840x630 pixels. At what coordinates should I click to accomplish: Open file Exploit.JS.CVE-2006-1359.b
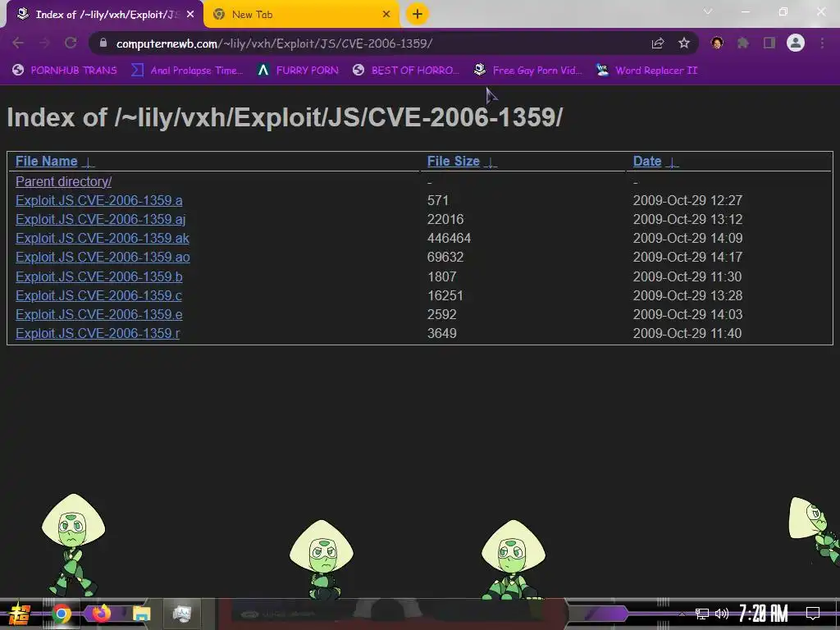(99, 276)
